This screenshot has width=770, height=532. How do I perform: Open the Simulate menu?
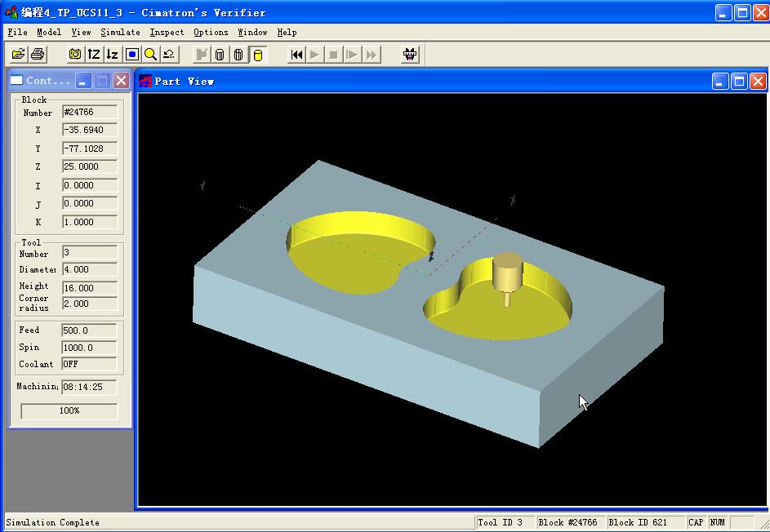[120, 32]
